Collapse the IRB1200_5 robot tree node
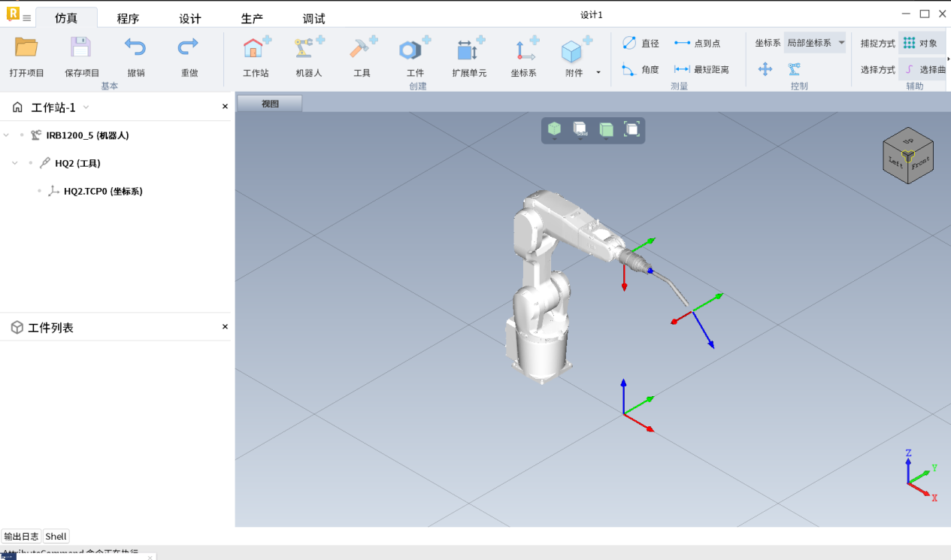951x560 pixels. click(x=7, y=135)
